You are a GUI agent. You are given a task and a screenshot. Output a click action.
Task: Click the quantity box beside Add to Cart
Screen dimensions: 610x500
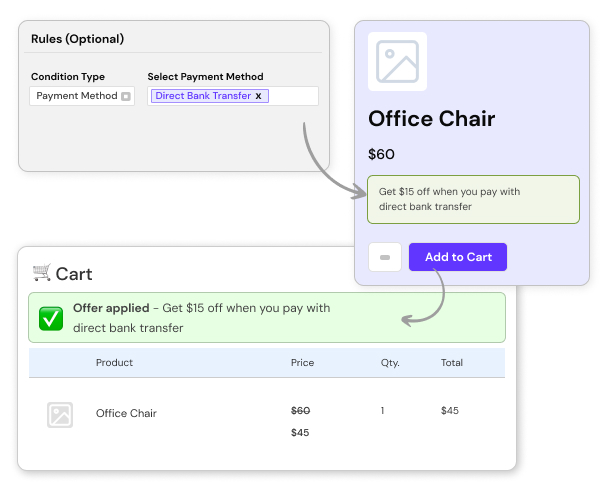tap(385, 257)
